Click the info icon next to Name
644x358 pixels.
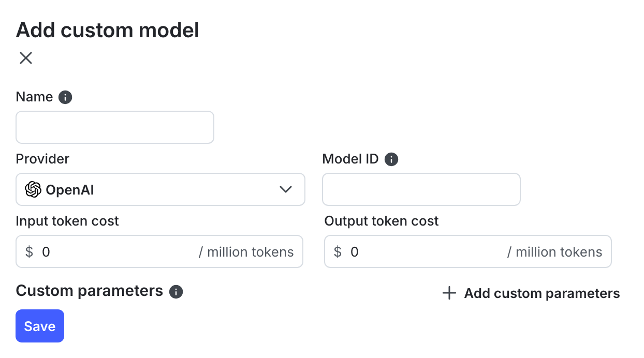pyautogui.click(x=66, y=97)
